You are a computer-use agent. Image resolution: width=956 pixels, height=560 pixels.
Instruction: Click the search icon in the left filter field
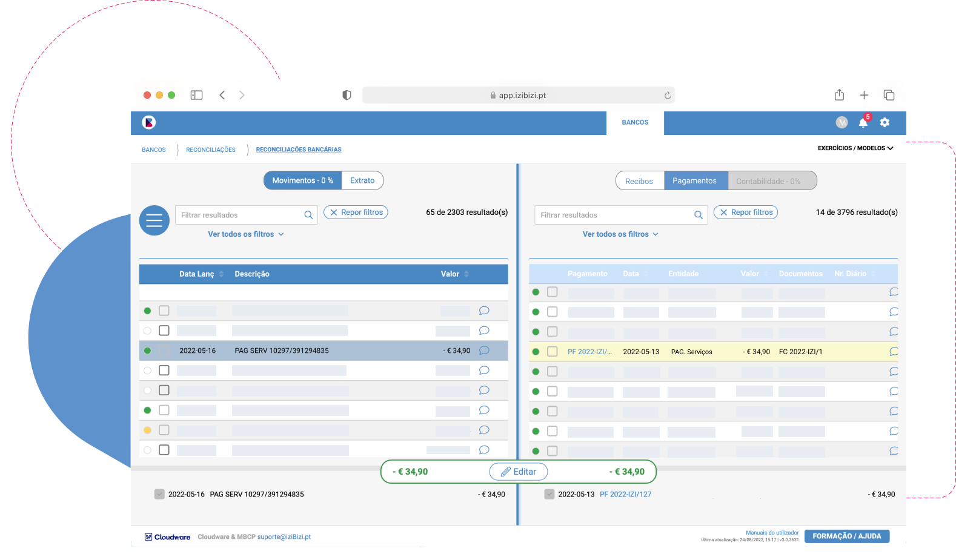(308, 215)
